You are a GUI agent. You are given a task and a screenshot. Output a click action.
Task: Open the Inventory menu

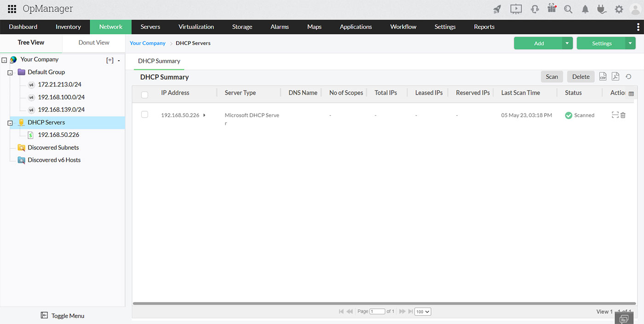[68, 27]
